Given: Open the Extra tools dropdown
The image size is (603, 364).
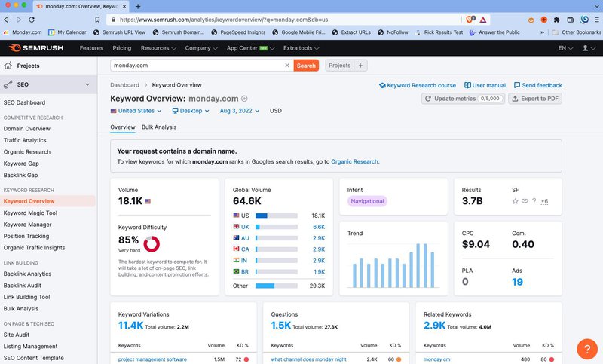Looking at the screenshot, I should (x=301, y=48).
